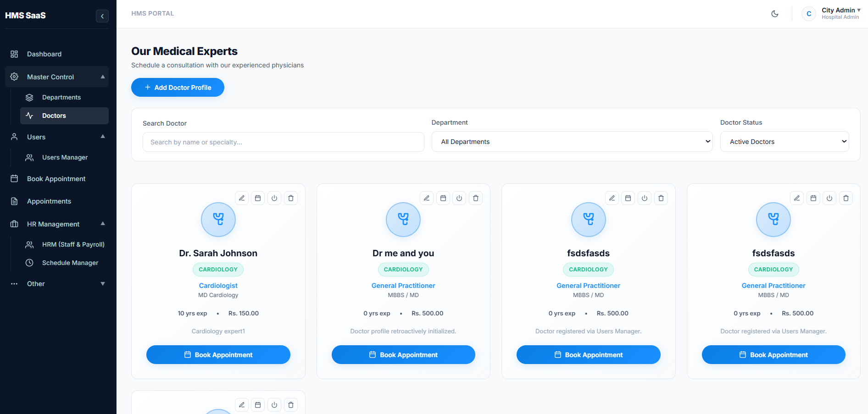Screen dimensions: 868x414
Task: Book Appointment with Dr. Sarah Johnson
Action: (x=218, y=355)
